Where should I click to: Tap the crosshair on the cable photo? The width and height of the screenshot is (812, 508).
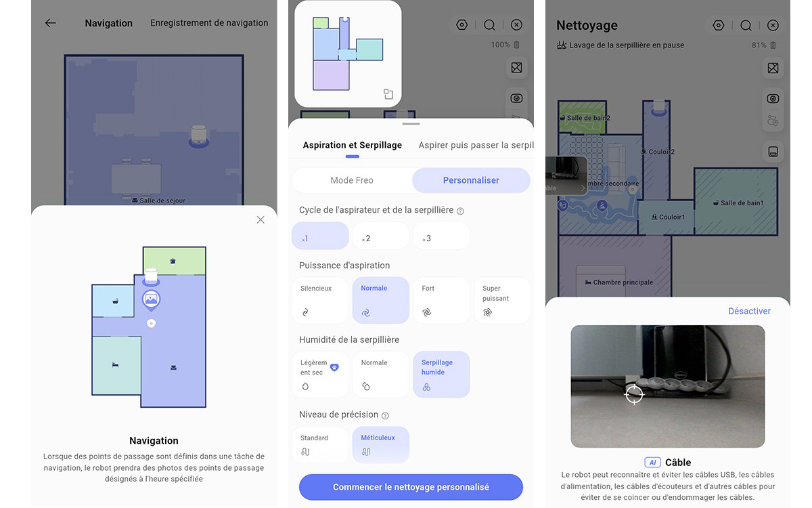[634, 394]
